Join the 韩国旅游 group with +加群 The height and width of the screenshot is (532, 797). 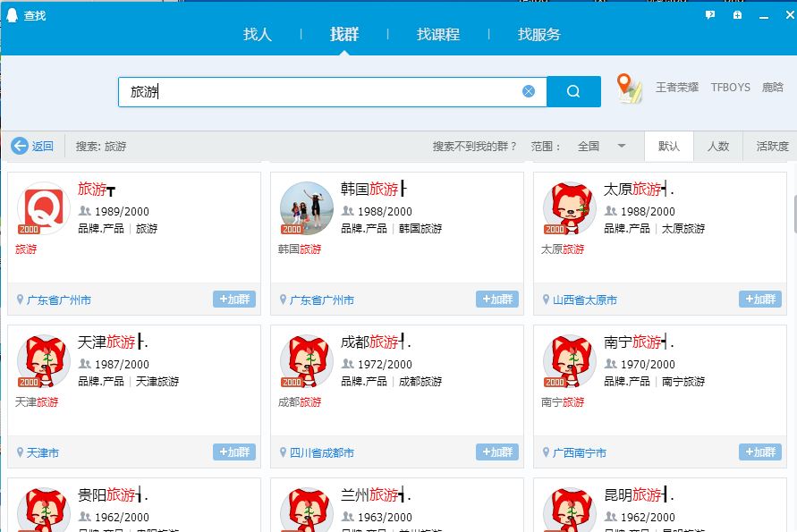point(497,300)
